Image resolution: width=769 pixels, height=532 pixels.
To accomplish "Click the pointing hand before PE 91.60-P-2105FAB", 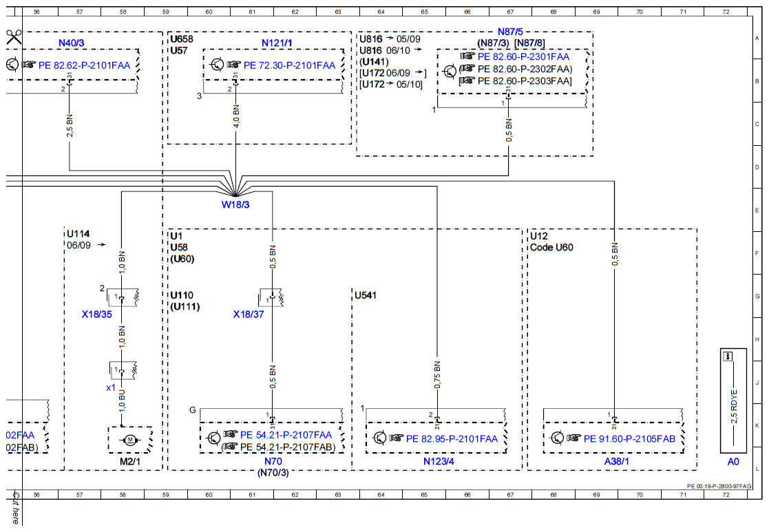I will [x=573, y=438].
